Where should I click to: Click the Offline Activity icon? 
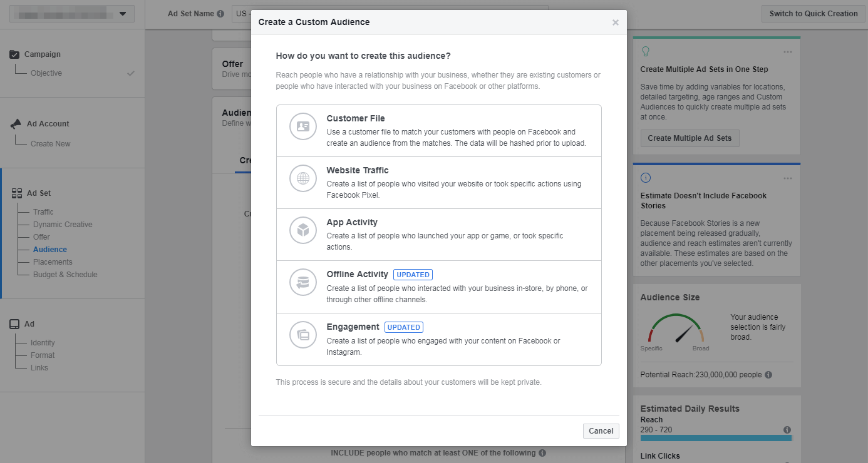303,282
